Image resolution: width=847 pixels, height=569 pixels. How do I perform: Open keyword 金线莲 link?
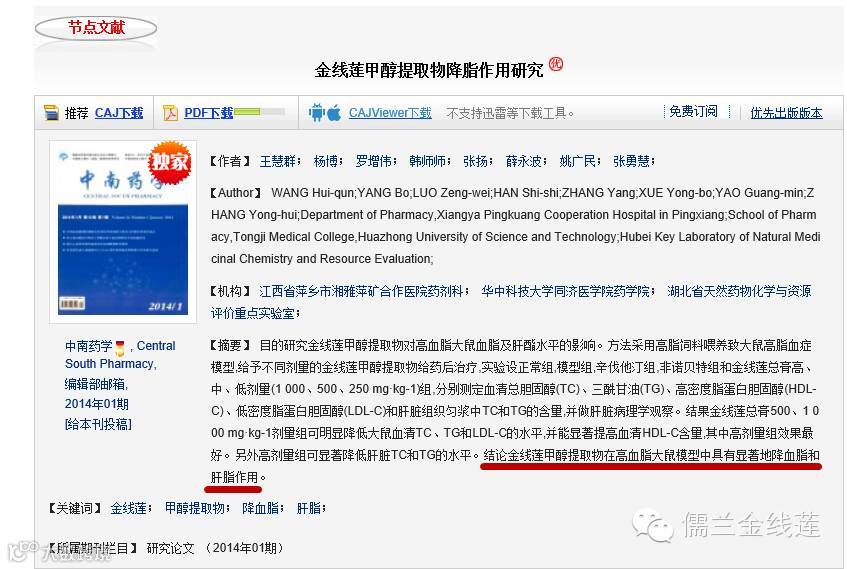point(129,508)
